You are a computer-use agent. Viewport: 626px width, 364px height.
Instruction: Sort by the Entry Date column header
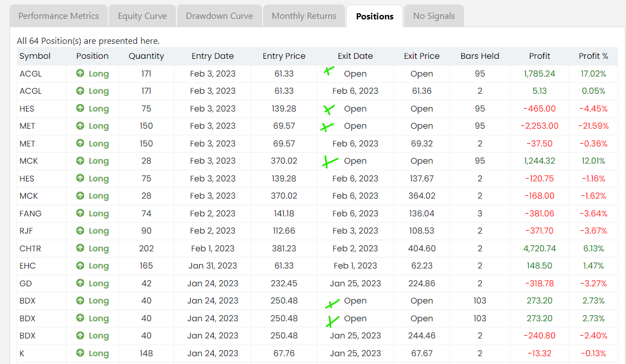click(213, 56)
